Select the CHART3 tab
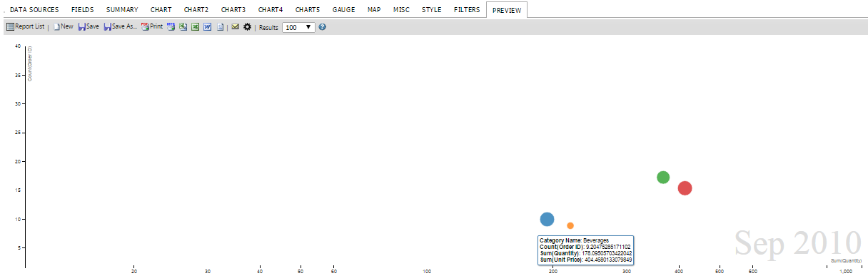Viewport: 868px width, 276px height. (x=233, y=10)
